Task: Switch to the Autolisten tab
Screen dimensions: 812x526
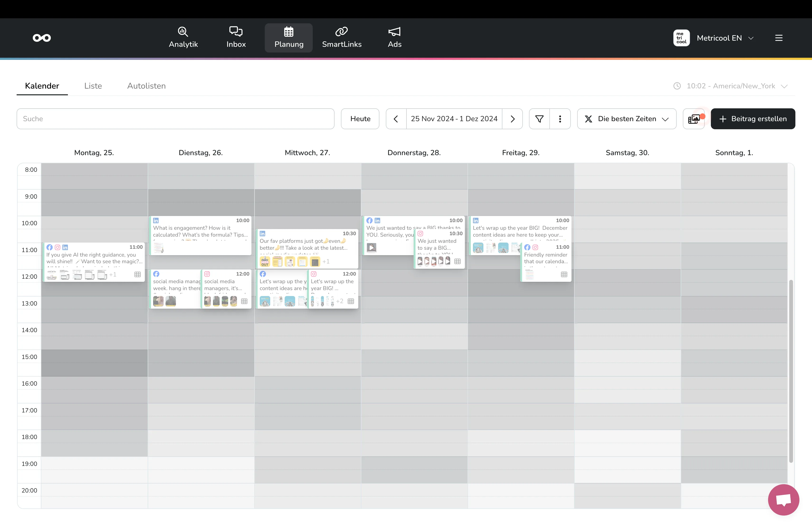Action: [146, 86]
